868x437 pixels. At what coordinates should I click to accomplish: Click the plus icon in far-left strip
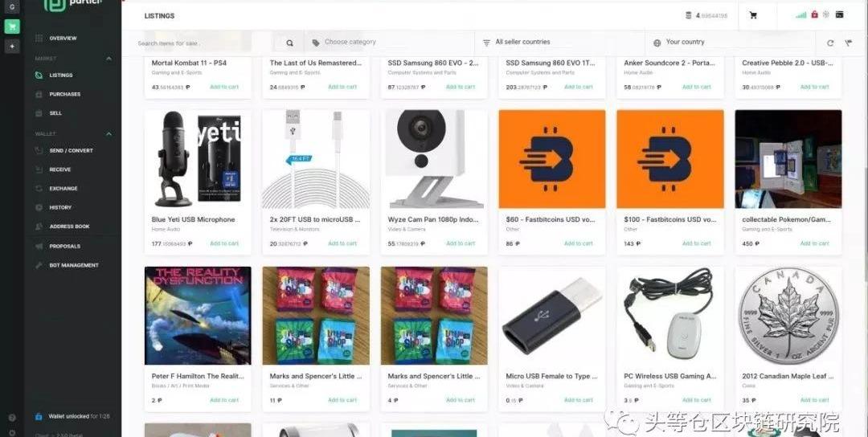pyautogui.click(x=12, y=47)
